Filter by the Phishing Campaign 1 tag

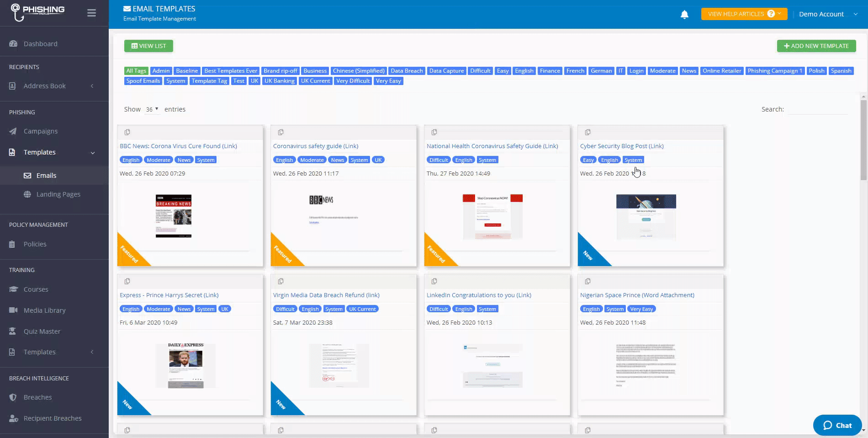pyautogui.click(x=775, y=71)
